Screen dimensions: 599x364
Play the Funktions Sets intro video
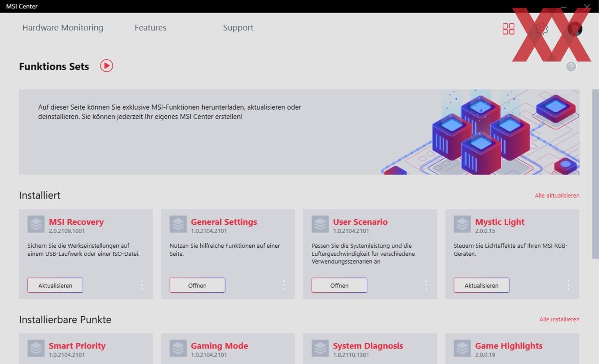[x=107, y=66]
